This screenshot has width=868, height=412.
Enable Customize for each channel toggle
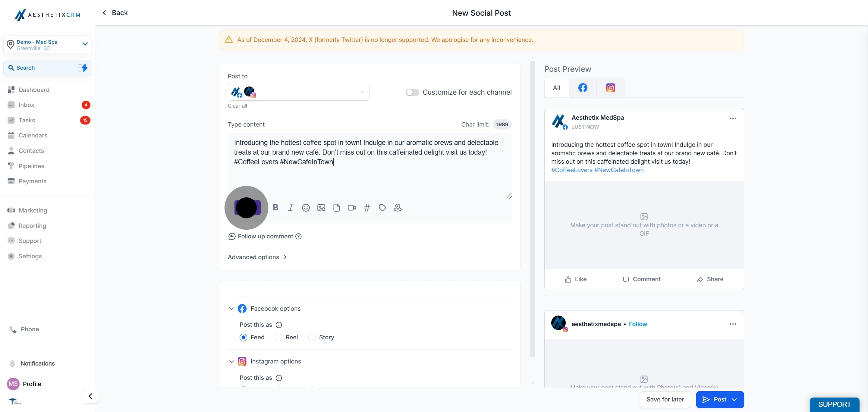412,92
